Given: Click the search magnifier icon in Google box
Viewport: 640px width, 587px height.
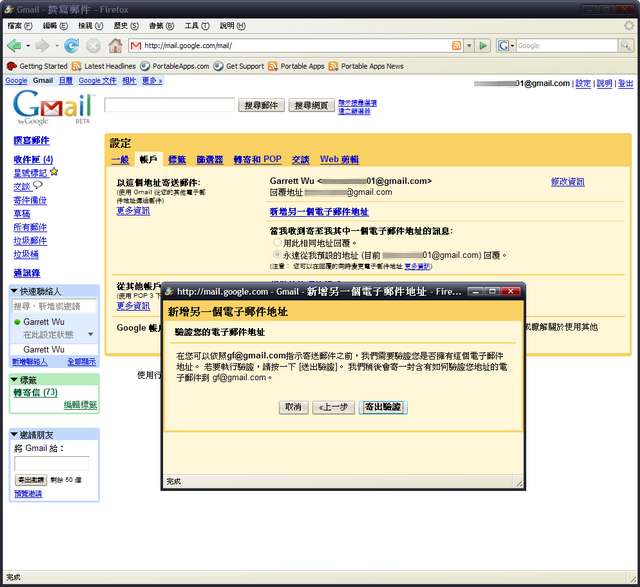Looking at the screenshot, I should coord(625,45).
